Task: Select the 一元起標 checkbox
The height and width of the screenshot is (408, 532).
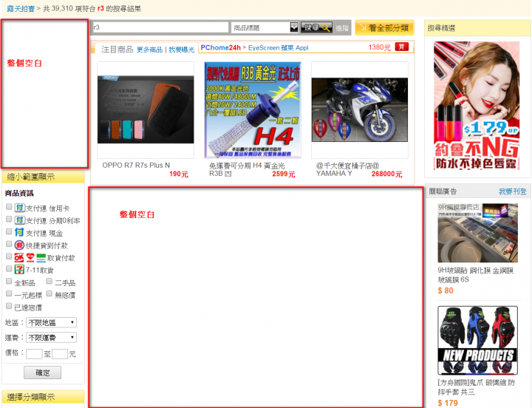Action: (x=9, y=293)
